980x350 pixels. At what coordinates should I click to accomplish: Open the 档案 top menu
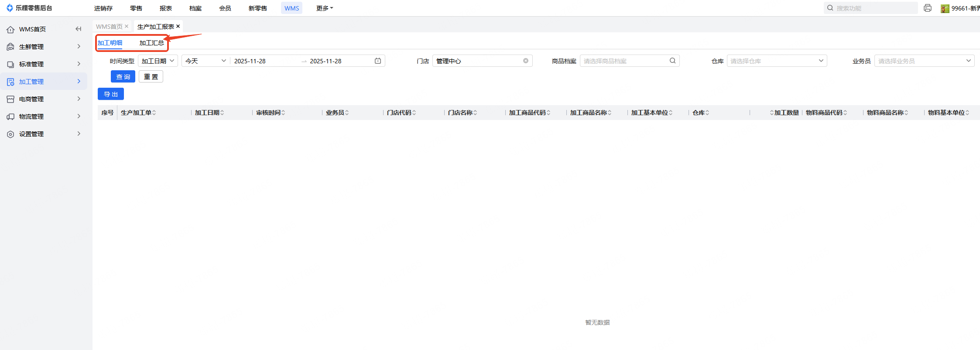coord(195,8)
